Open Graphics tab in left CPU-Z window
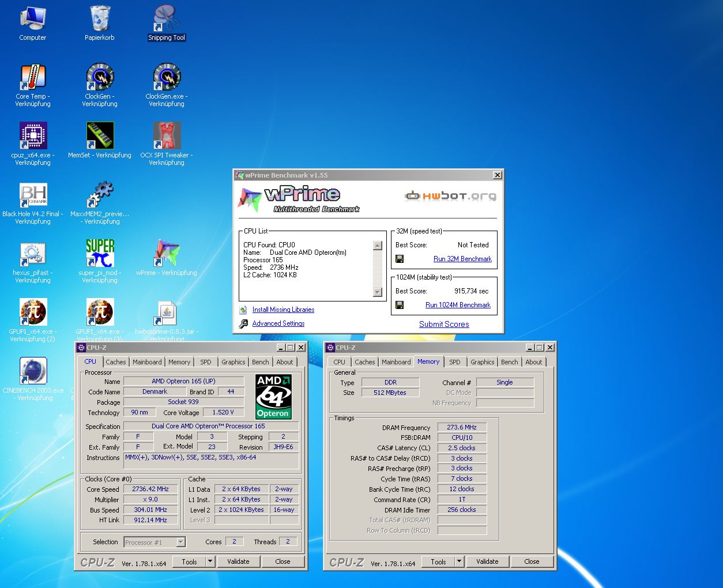Viewport: 723px width, 588px height. click(x=234, y=362)
